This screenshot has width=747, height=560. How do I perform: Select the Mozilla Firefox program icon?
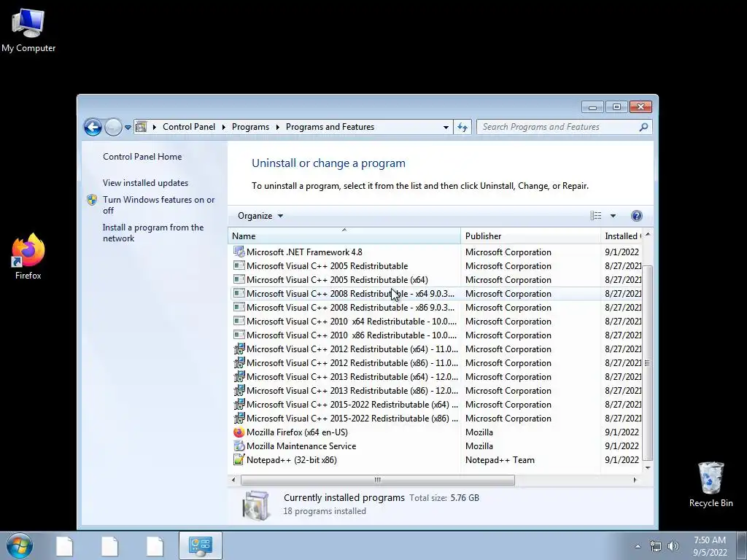point(239,432)
